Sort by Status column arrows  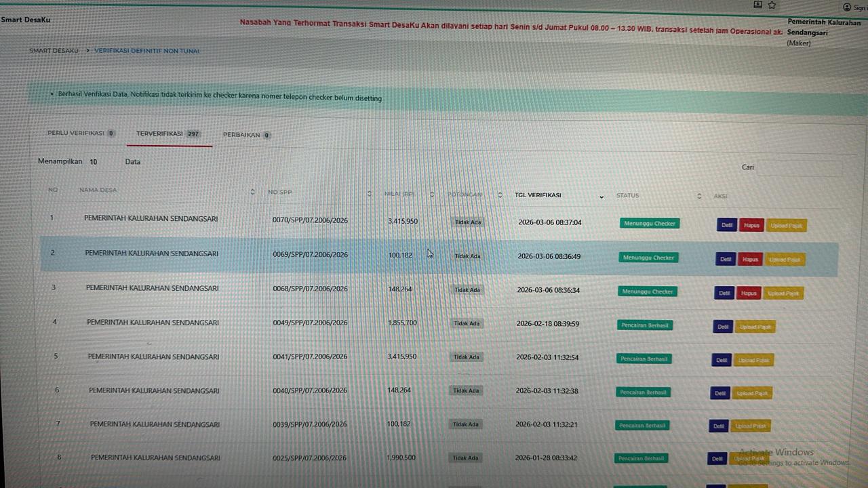pyautogui.click(x=699, y=196)
